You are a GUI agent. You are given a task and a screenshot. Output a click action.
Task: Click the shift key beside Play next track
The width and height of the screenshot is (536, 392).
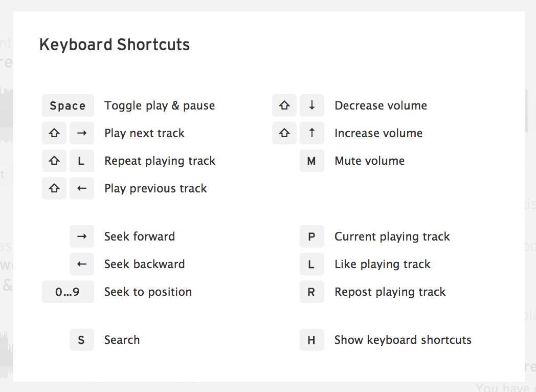click(54, 133)
